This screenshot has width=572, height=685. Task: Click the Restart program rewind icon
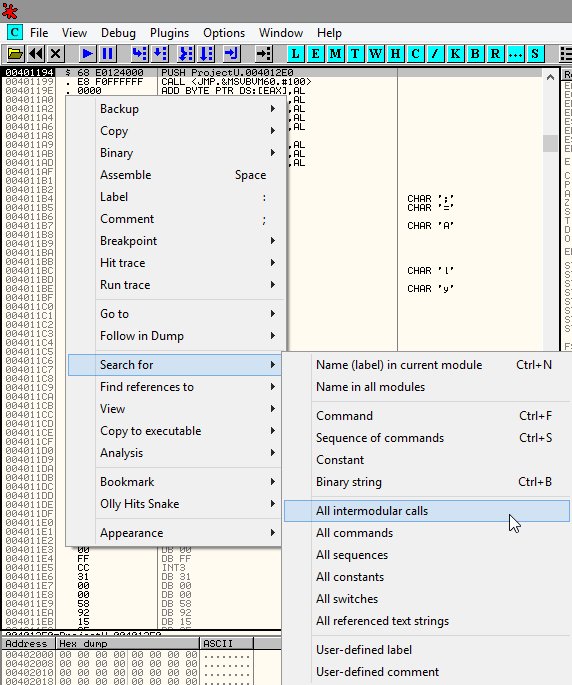[36, 54]
